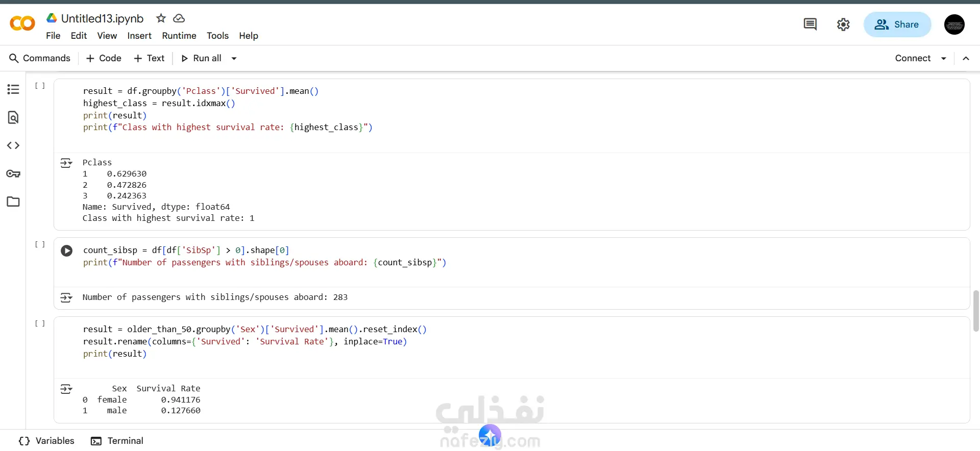Click the 'Name: Survived, dtype: float64' output line
Screen dimensions: 980x451
156,207
